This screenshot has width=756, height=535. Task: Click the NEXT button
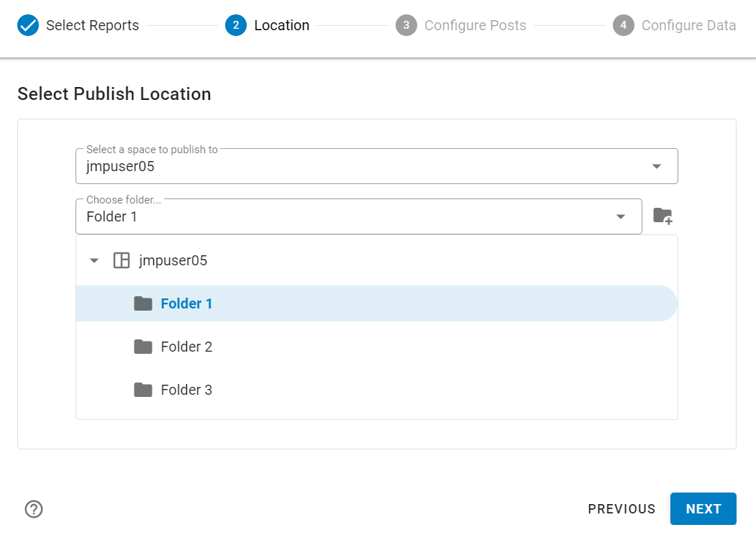703,508
